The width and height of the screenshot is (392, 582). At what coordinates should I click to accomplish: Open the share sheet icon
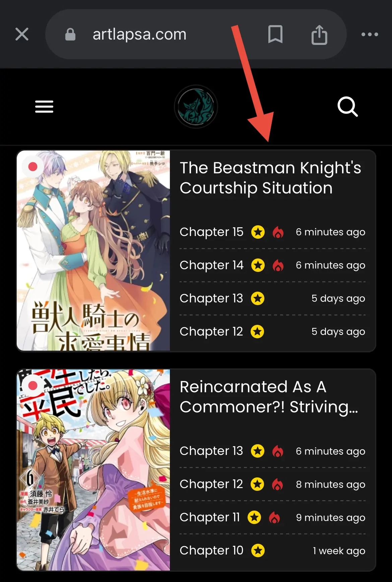point(319,35)
